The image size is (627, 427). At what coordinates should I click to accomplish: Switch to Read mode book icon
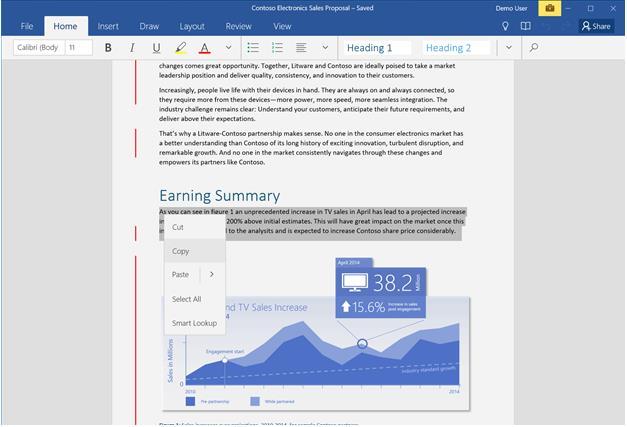(525, 26)
